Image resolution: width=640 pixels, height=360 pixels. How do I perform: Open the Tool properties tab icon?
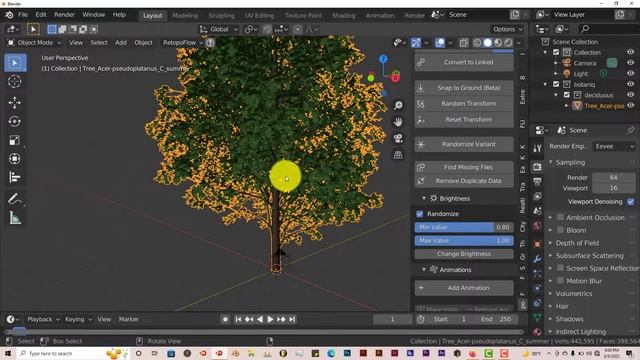[537, 148]
